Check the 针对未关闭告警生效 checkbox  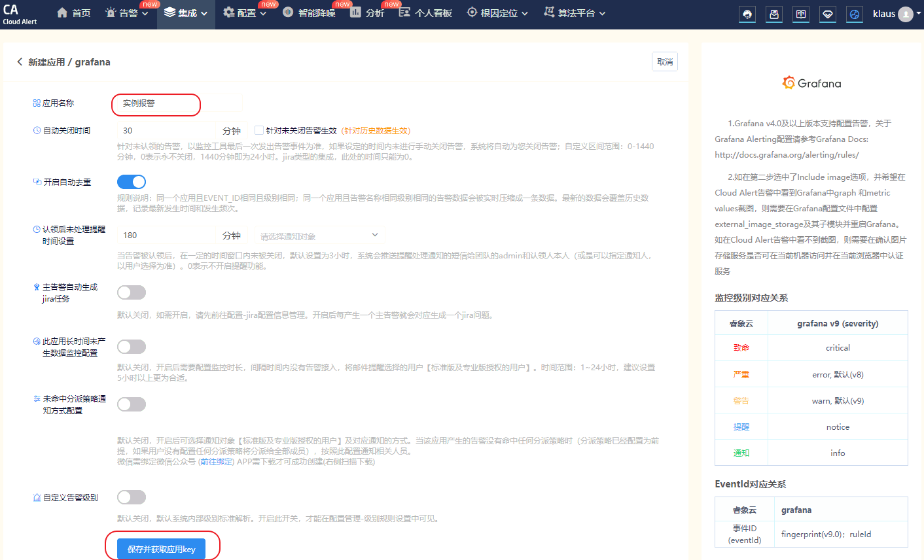coord(259,131)
